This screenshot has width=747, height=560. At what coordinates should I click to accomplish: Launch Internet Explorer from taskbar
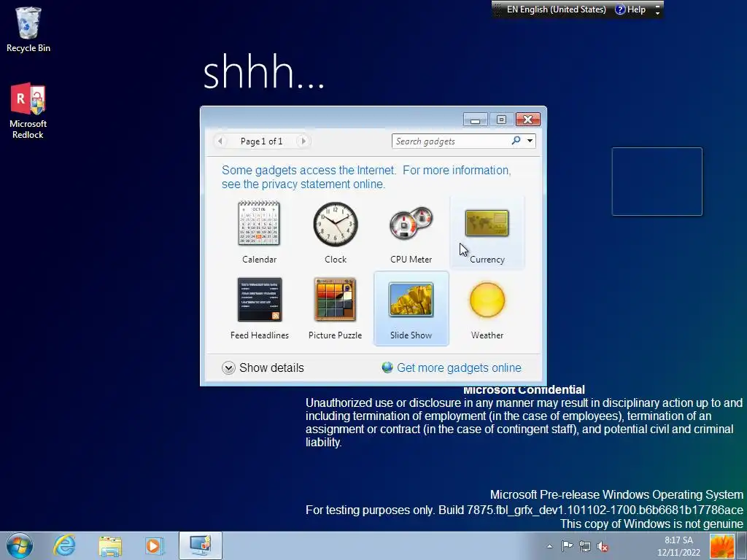point(64,545)
